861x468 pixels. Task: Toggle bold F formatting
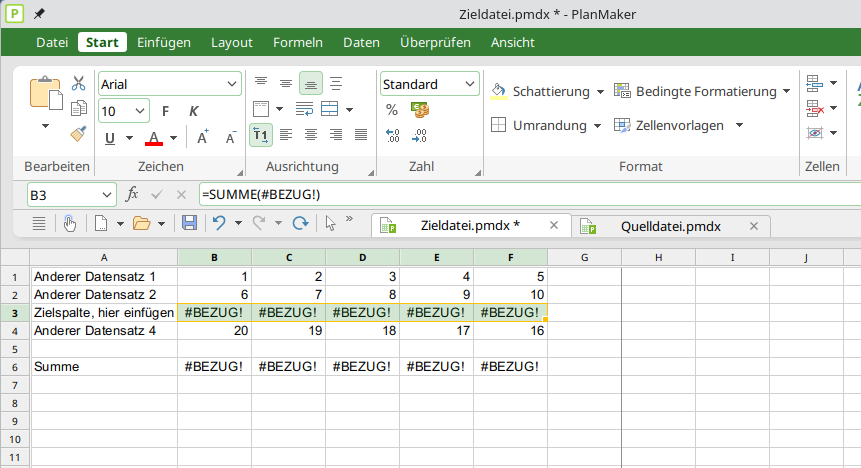click(165, 112)
